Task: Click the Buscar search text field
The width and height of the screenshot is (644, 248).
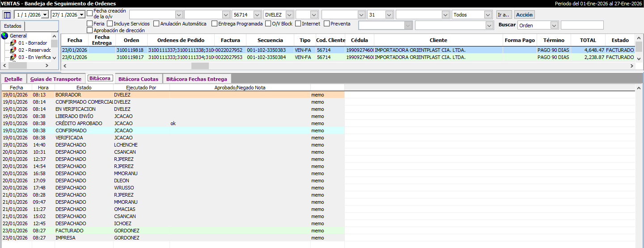Action: coord(582,25)
